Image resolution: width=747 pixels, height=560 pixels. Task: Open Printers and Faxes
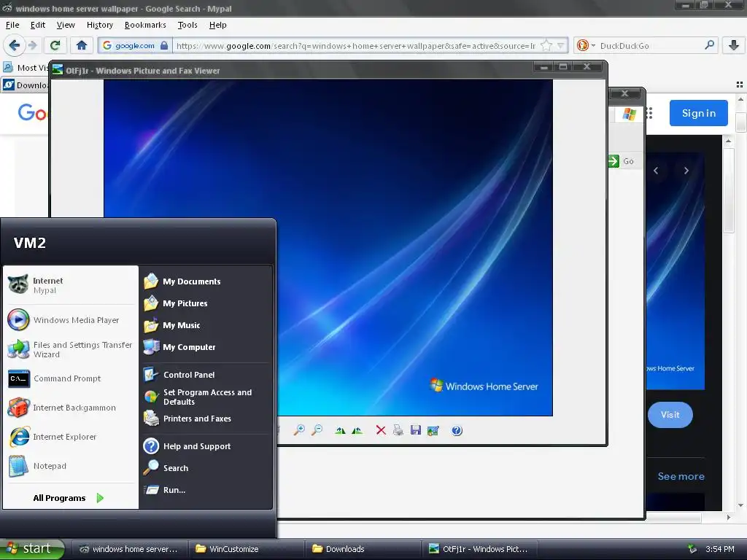coord(206,419)
